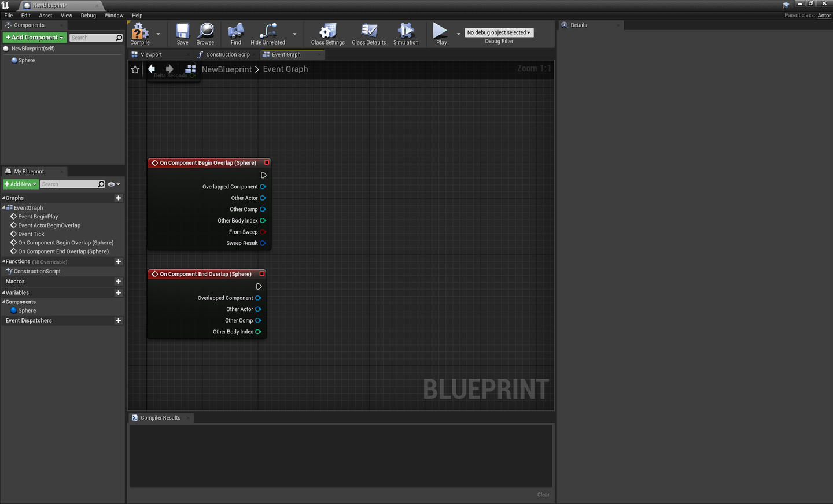Switch to the Construction Script tab
The height and width of the screenshot is (504, 833).
tap(226, 54)
